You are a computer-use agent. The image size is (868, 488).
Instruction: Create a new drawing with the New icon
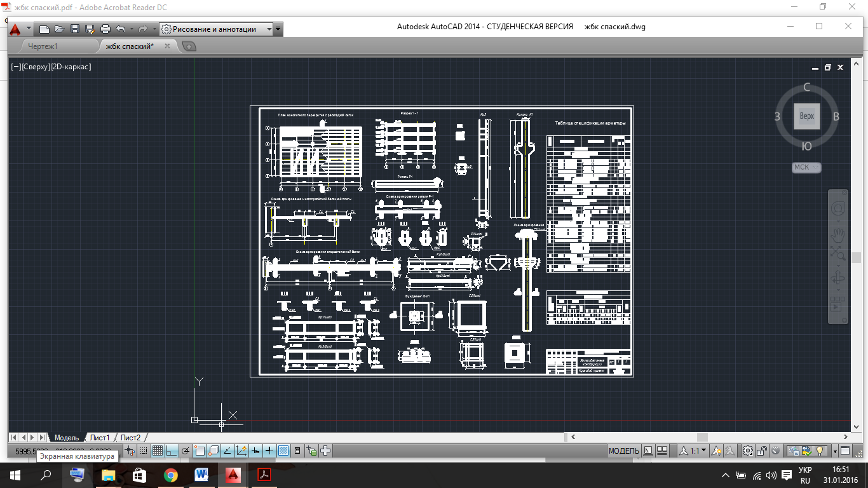(x=44, y=29)
